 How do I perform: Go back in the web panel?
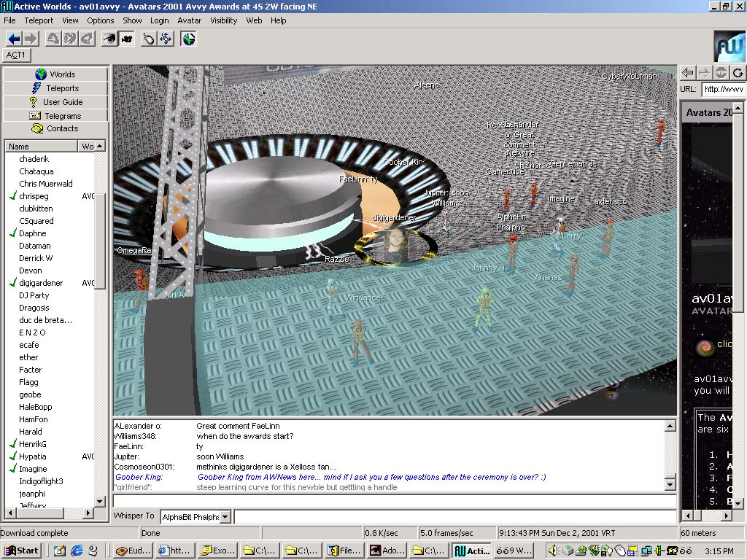tap(687, 72)
